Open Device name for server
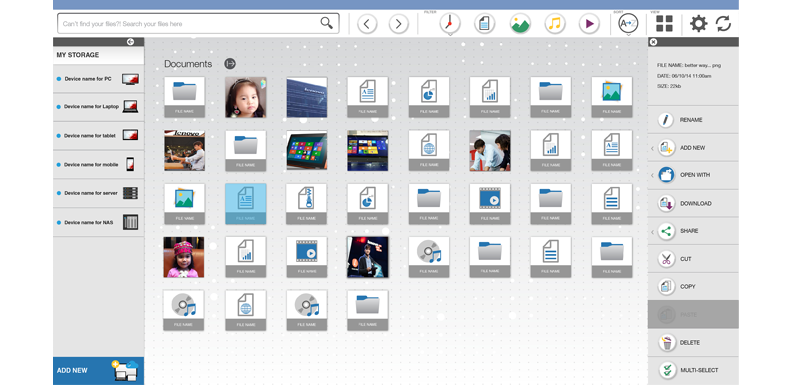The height and width of the screenshot is (385, 790). coord(98,193)
